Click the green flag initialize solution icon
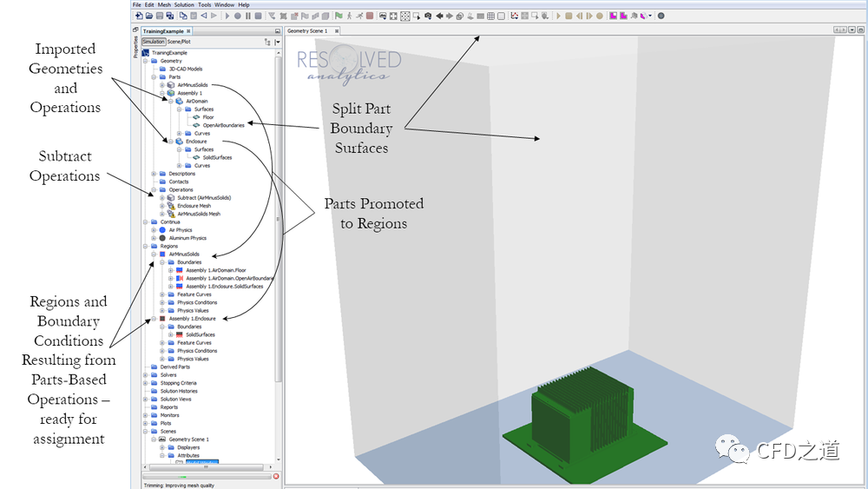The height and width of the screenshot is (489, 868). coord(339,16)
